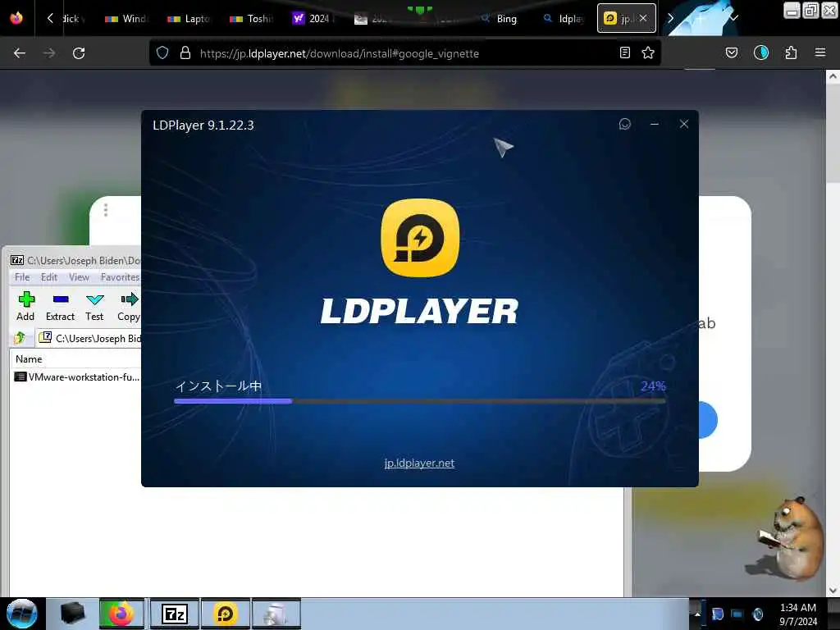Click the site security padlock icon
The width and height of the screenshot is (840, 630).
coord(185,53)
